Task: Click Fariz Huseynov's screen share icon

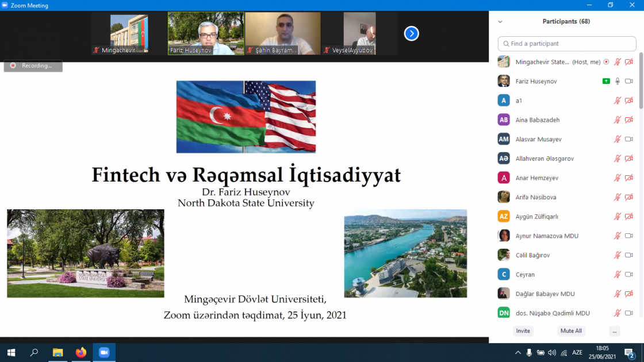Action: pyautogui.click(x=606, y=81)
